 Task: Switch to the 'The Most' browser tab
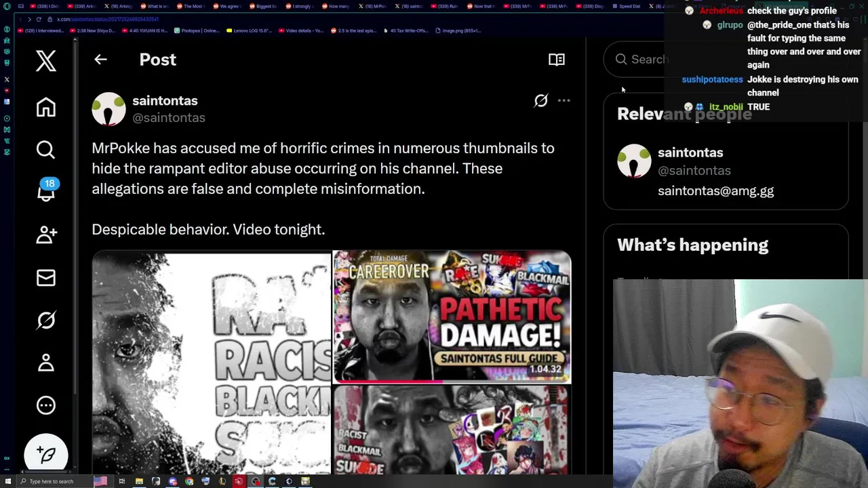coord(193,6)
